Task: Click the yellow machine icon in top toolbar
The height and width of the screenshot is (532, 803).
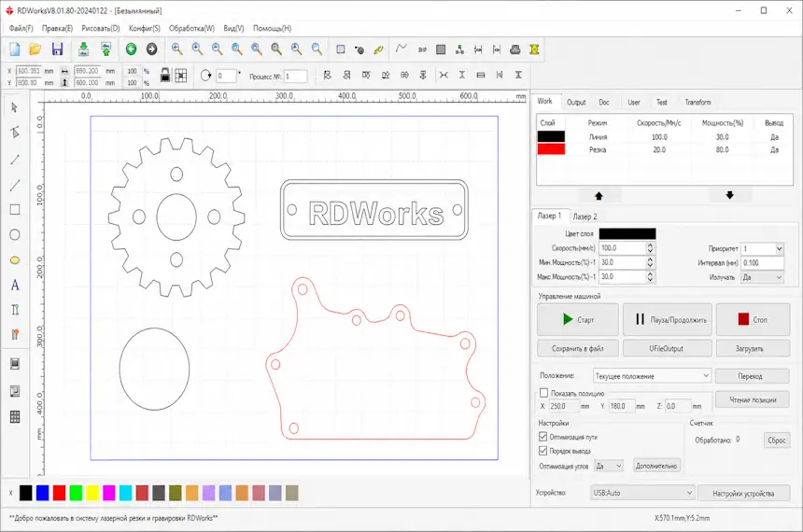Action: pyautogui.click(x=534, y=49)
